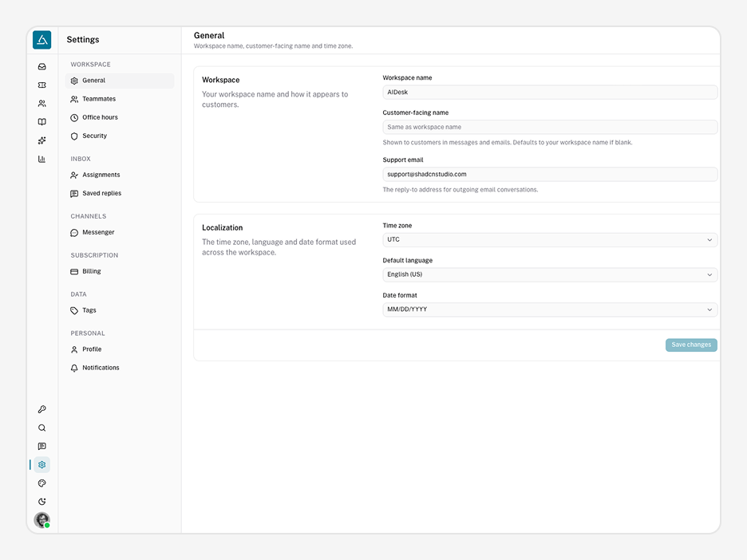The width and height of the screenshot is (747, 560).
Task: Click the INBOX section label
Action: pyautogui.click(x=81, y=159)
